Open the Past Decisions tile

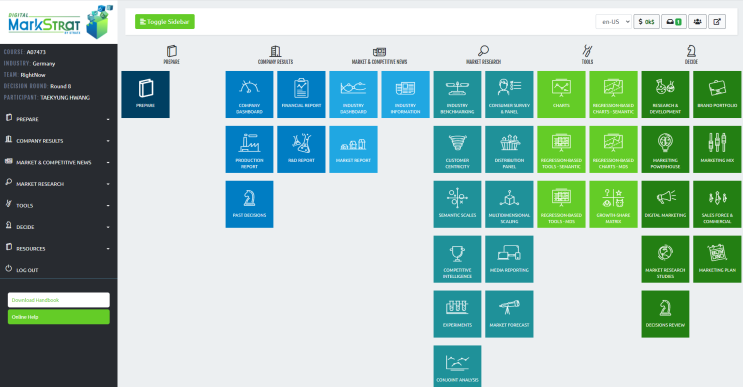pyautogui.click(x=249, y=204)
